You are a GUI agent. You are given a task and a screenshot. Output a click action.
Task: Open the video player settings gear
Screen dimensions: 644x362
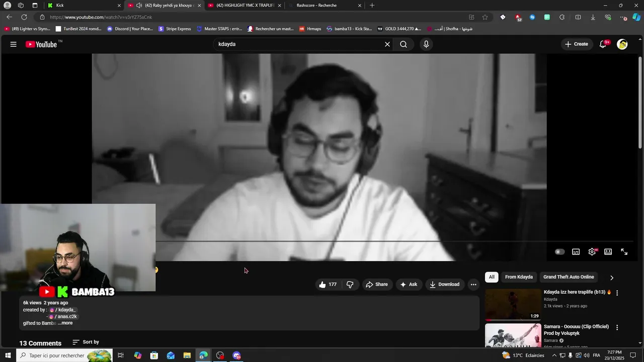592,252
